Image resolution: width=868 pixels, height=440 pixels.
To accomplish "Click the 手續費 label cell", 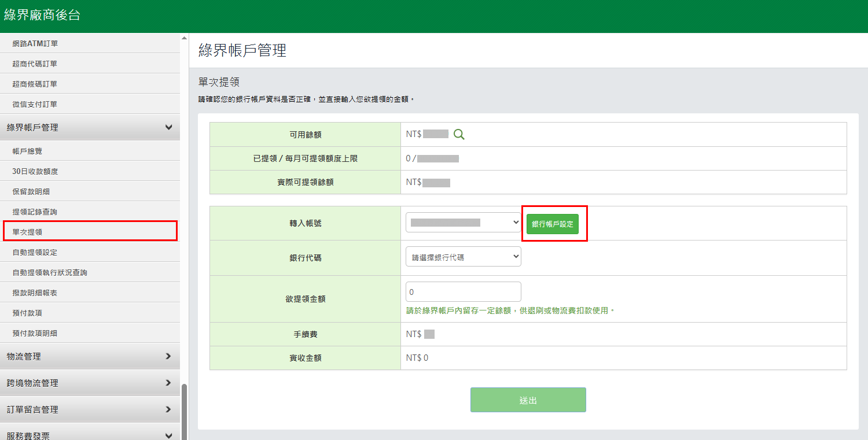I will (x=305, y=334).
